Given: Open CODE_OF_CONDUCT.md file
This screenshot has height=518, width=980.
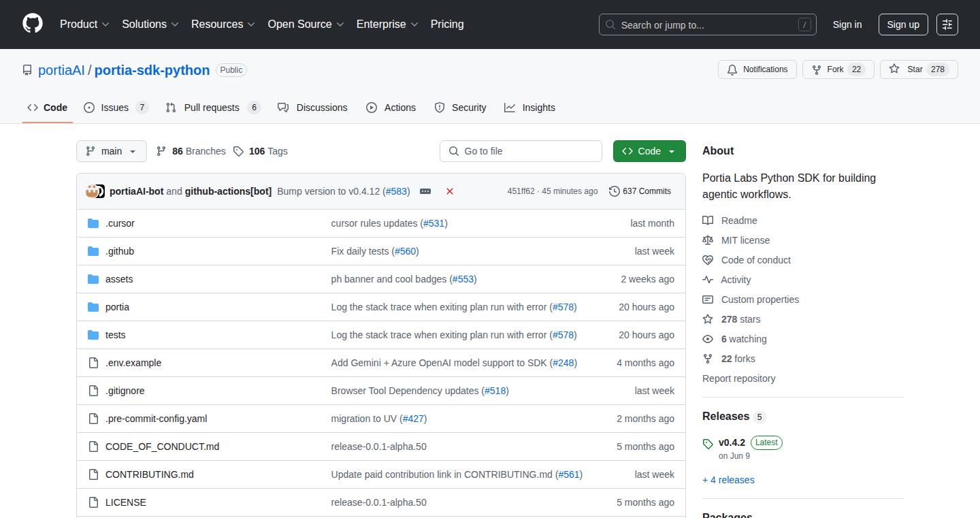Looking at the screenshot, I should click(163, 447).
